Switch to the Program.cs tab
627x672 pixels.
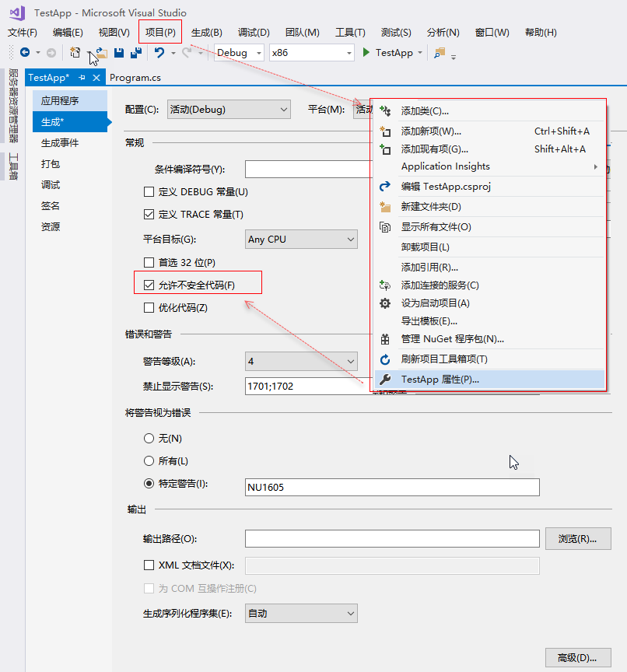[135, 78]
